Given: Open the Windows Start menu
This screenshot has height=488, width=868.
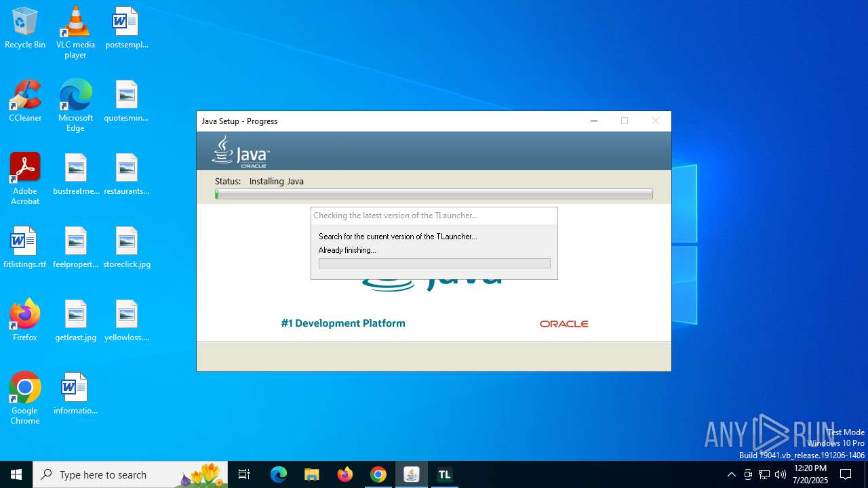Looking at the screenshot, I should [16, 474].
